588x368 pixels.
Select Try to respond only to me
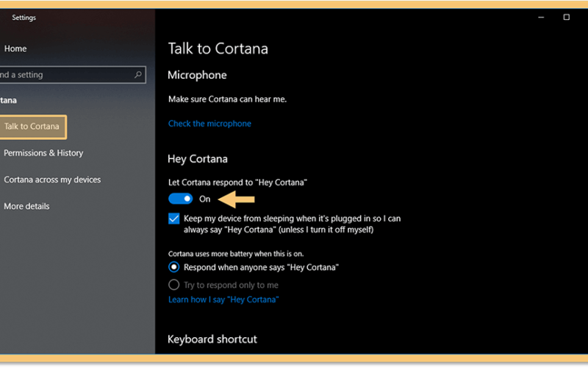pyautogui.click(x=173, y=285)
